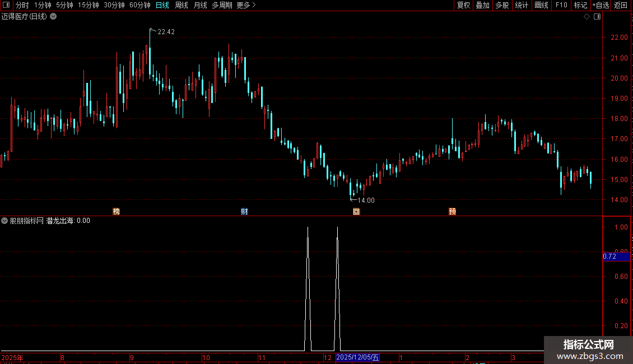Click the panel layout icon at top-left
This screenshot has height=364, width=633.
(6, 5)
